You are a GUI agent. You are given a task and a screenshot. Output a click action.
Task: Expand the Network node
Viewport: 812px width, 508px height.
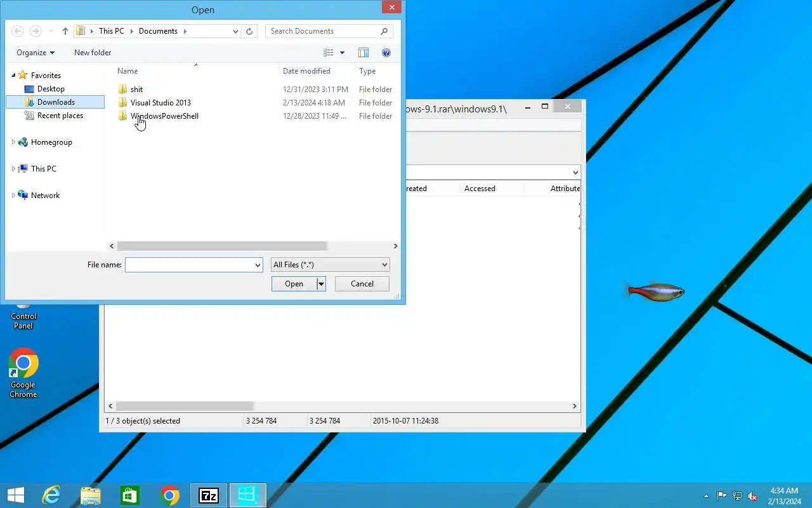pyautogui.click(x=13, y=196)
